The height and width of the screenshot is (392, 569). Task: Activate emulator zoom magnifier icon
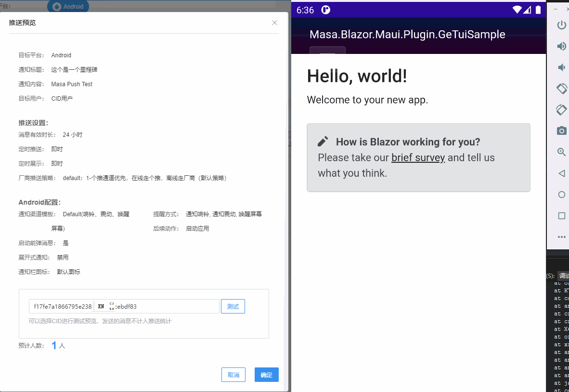[561, 152]
